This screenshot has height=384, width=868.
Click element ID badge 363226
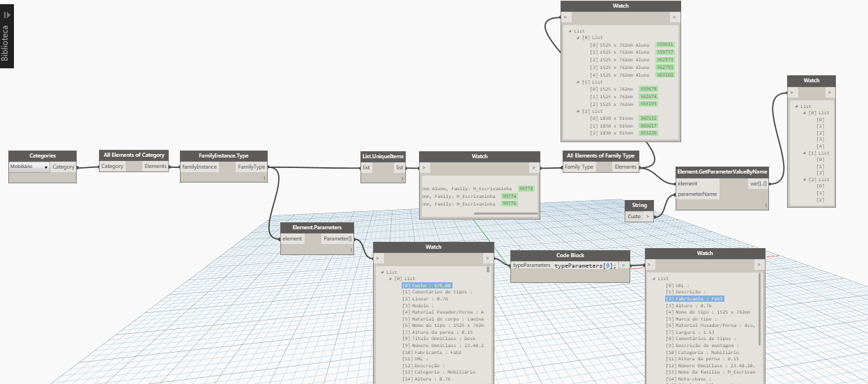[648, 132]
